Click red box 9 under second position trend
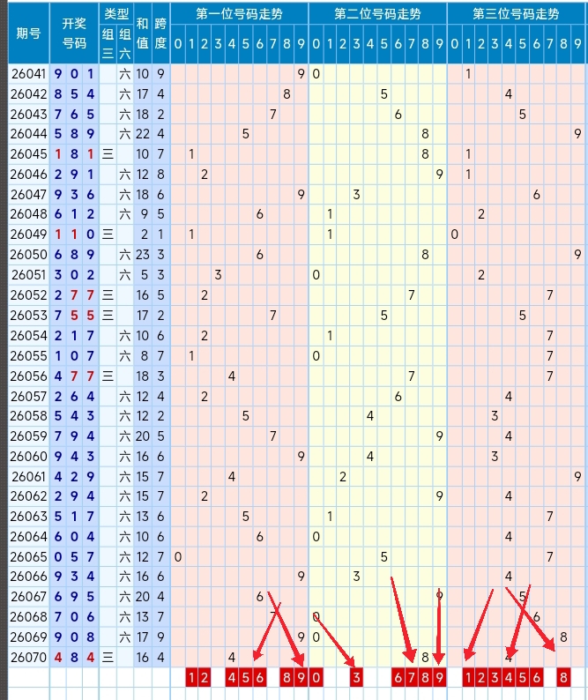 pos(439,678)
